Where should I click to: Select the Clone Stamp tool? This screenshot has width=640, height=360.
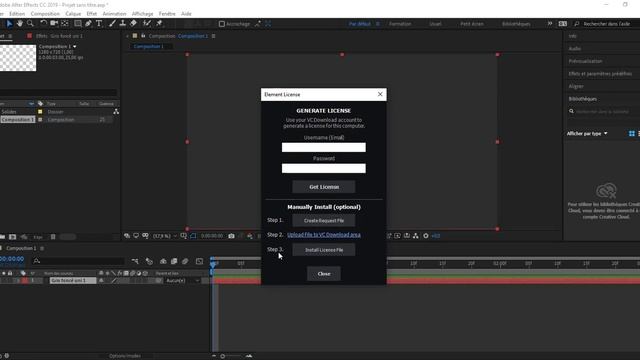122,24
